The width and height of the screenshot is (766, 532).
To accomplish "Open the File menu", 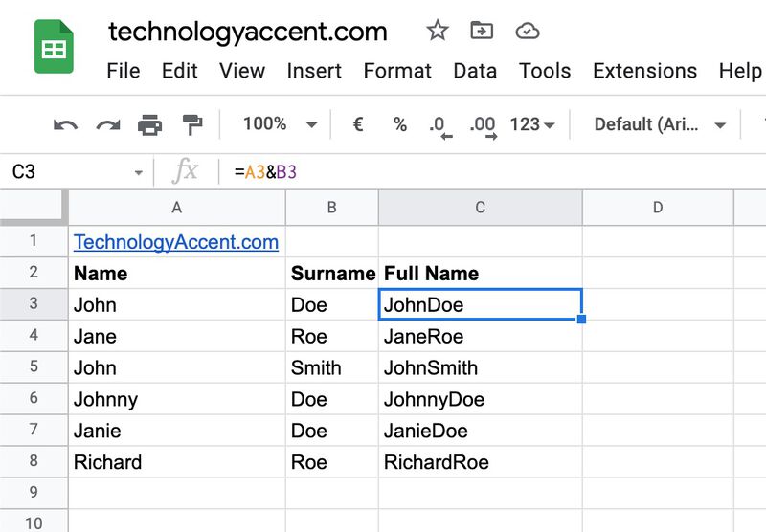I will [124, 71].
